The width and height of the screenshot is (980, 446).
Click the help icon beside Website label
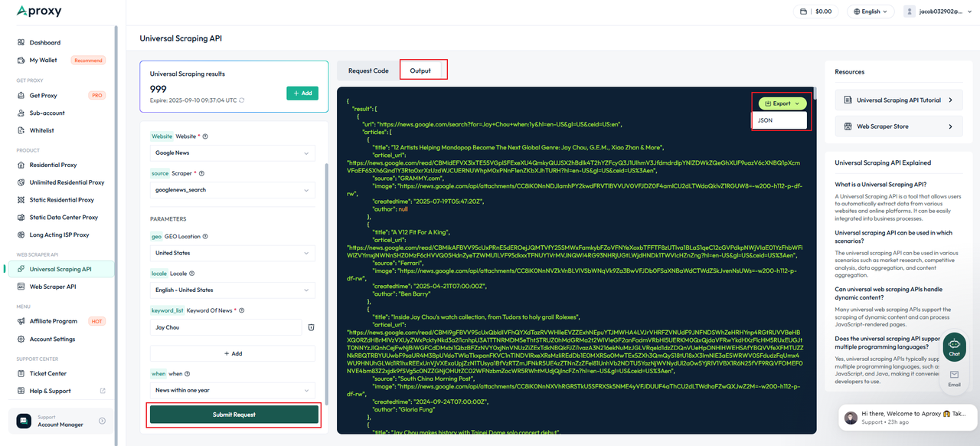click(x=205, y=136)
